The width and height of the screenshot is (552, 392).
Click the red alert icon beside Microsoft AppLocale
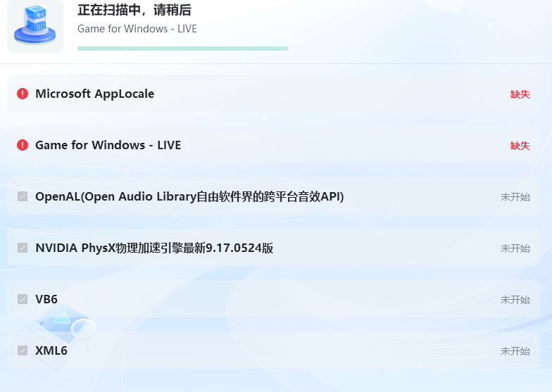(x=23, y=94)
